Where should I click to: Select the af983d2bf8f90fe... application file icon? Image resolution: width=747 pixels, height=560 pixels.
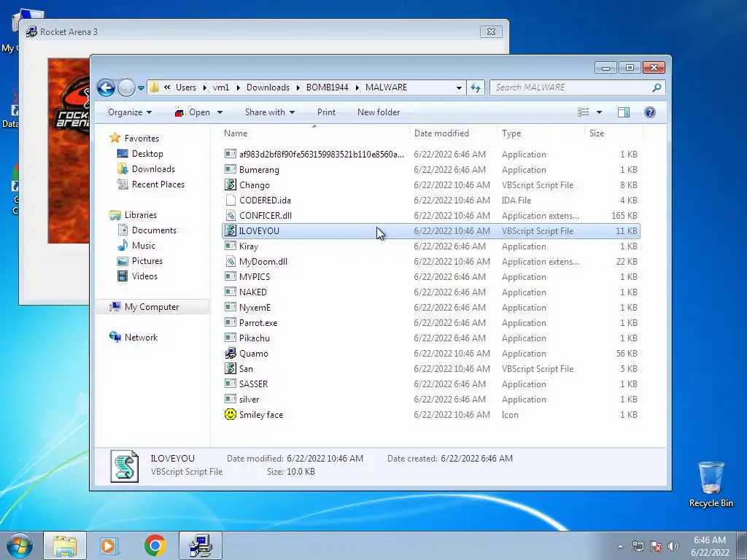coord(231,154)
